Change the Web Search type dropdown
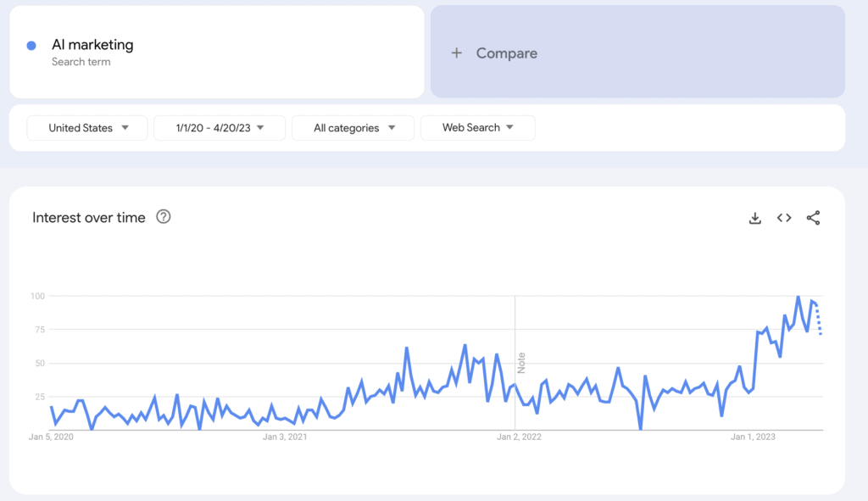868x501 pixels. [x=477, y=128]
